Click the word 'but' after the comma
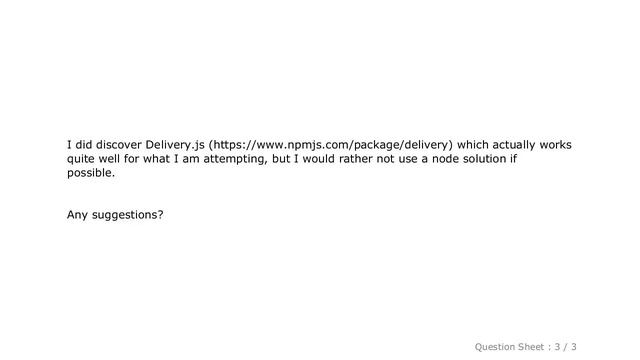Screen dimensions: 640x360 tap(281, 158)
